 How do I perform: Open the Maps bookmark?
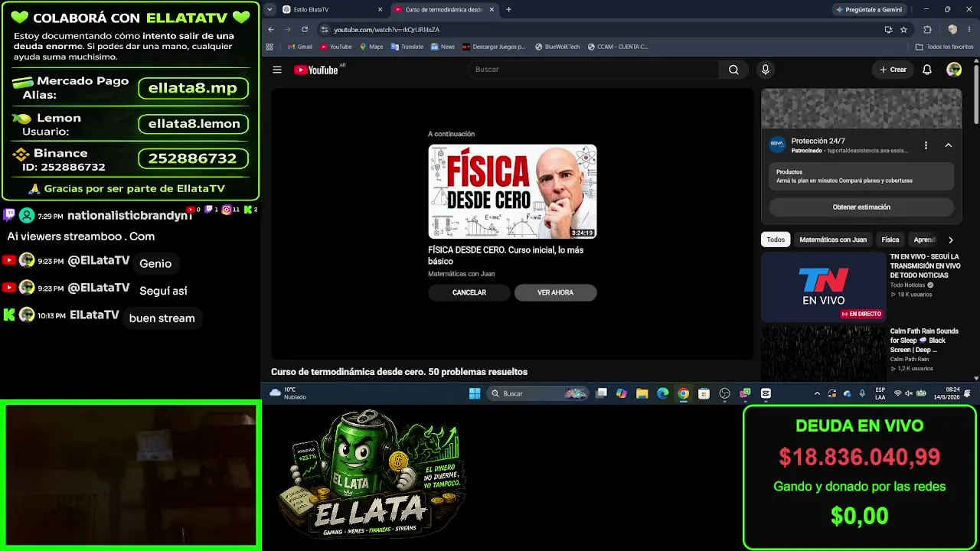(x=371, y=47)
